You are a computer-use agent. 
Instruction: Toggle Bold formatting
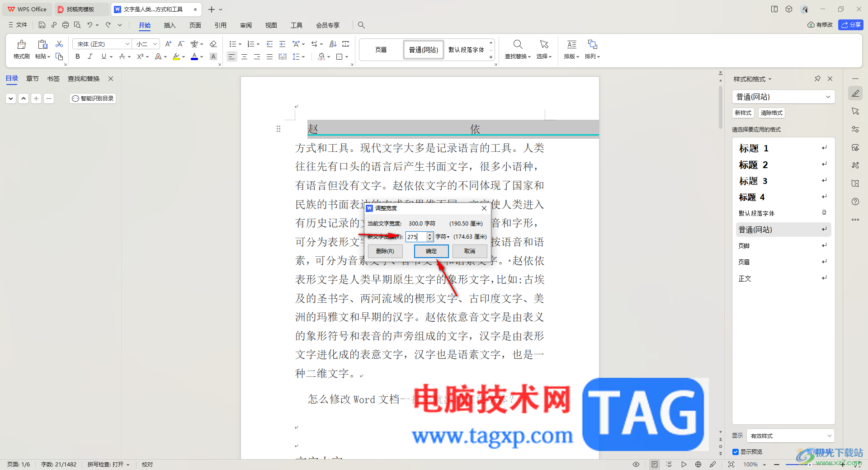click(x=78, y=56)
